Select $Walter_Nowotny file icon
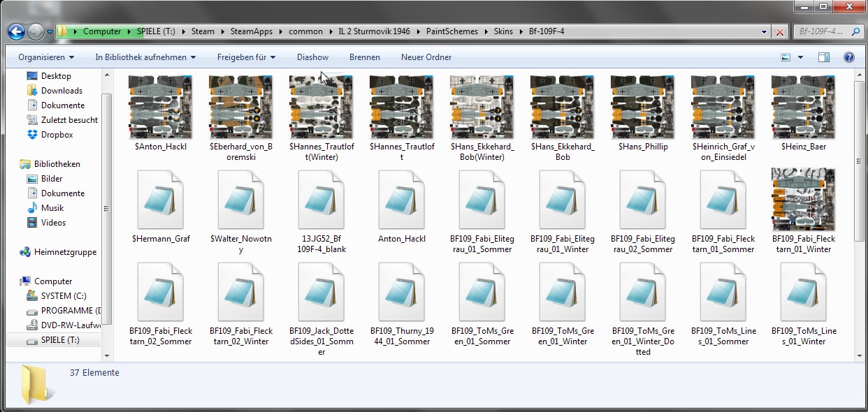Viewport: 868px width, 412px height. [x=241, y=200]
